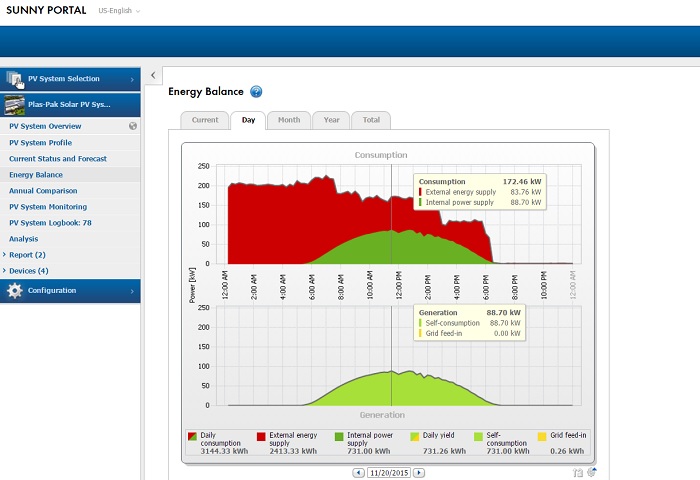Go to the next day
Screen dimensions: 700x480
tap(419, 472)
